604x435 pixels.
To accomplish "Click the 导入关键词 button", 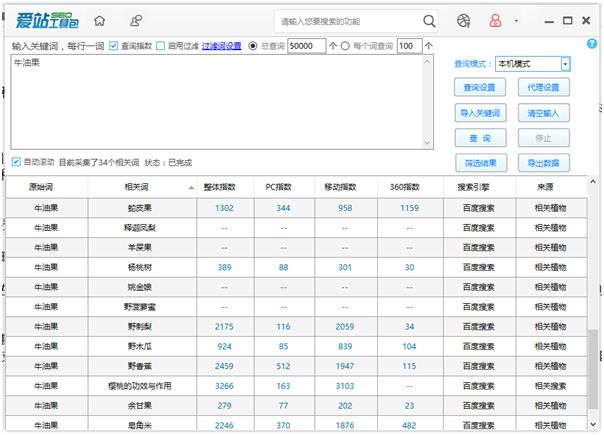I will pyautogui.click(x=480, y=113).
